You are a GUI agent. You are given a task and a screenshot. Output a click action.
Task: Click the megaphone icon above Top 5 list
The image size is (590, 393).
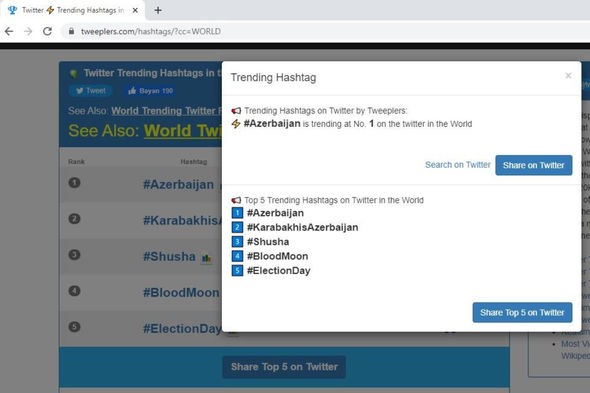(236, 200)
